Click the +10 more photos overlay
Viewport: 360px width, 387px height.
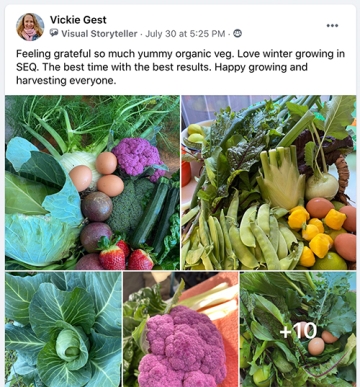(298, 329)
